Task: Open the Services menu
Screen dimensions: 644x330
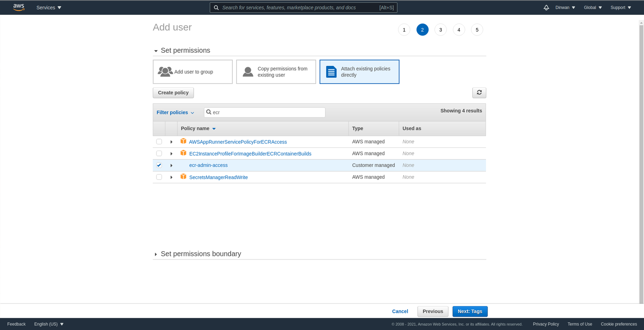Action: [x=49, y=7]
